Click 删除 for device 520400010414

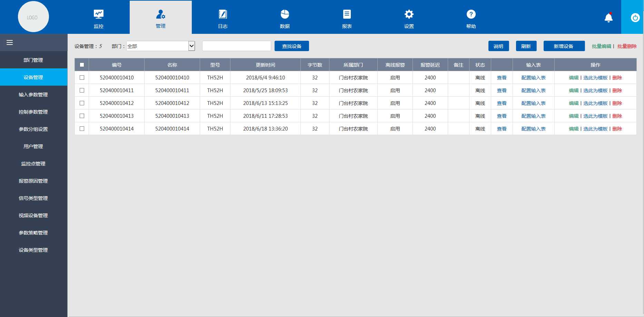tap(617, 129)
